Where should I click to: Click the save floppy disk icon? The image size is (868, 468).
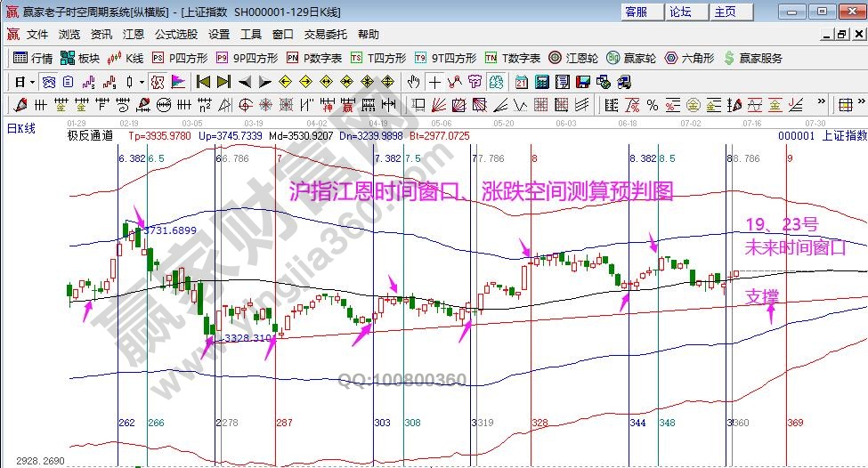(x=583, y=82)
